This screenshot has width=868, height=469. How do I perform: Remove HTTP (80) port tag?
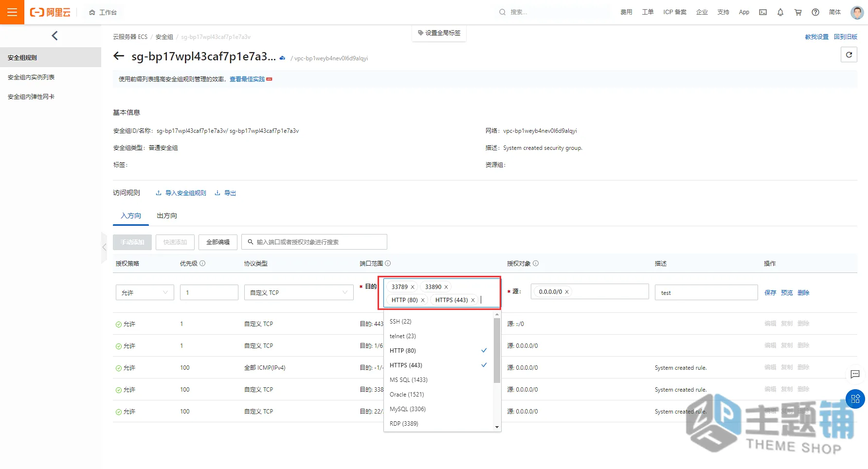(x=423, y=300)
